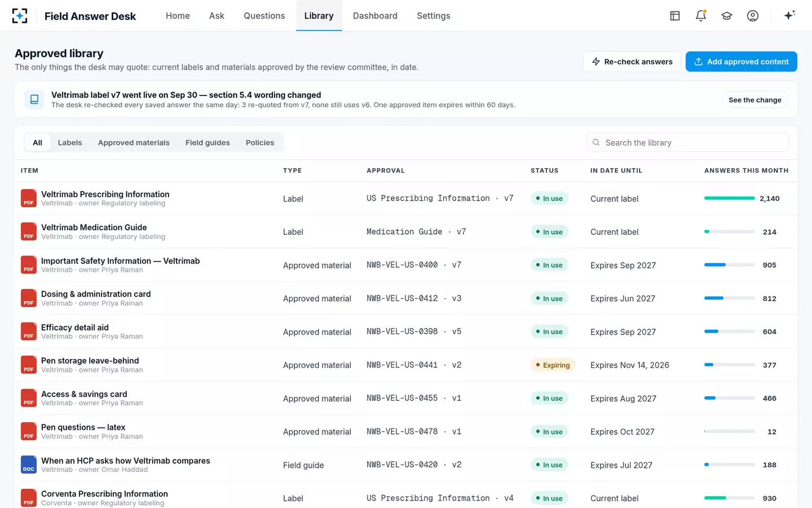Focus the Search the library field
Image resolution: width=812 pixels, height=508 pixels.
click(x=687, y=143)
